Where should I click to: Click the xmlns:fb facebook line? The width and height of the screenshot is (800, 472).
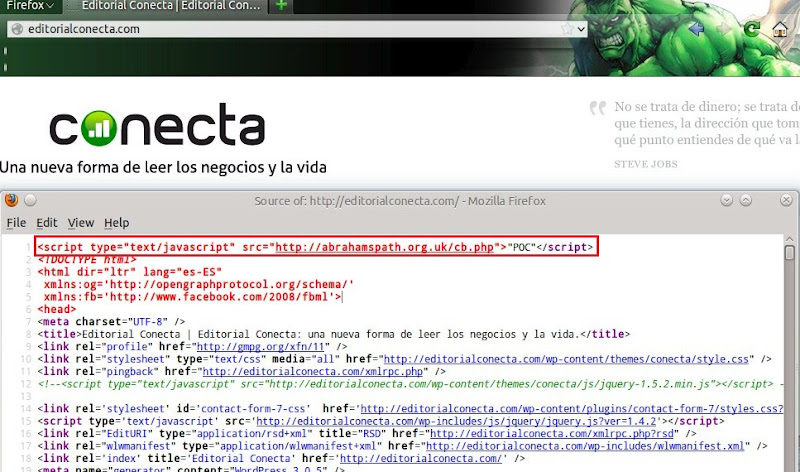point(192,297)
